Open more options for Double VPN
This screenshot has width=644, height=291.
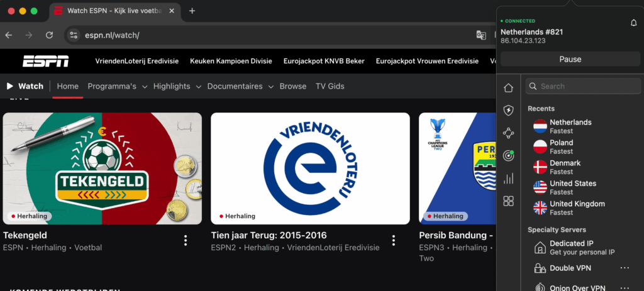625,268
